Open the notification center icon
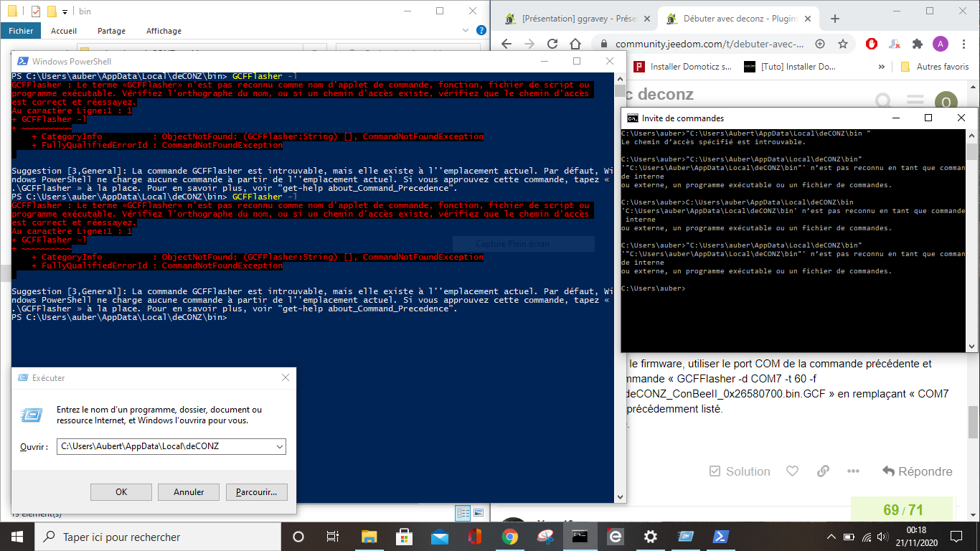 pyautogui.click(x=956, y=537)
